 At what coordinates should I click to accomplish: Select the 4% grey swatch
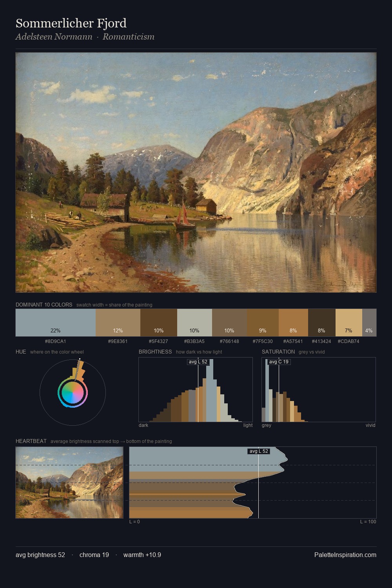click(369, 323)
